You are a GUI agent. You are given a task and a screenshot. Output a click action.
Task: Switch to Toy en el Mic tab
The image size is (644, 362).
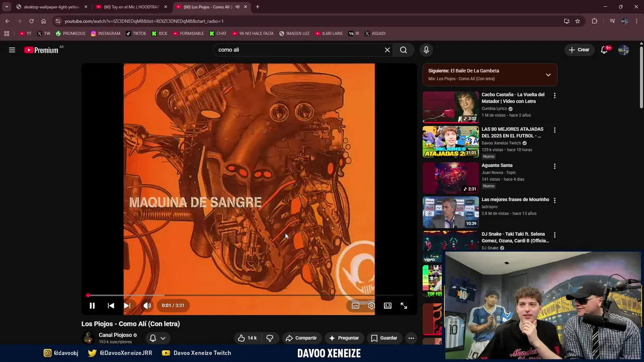pyautogui.click(x=131, y=7)
